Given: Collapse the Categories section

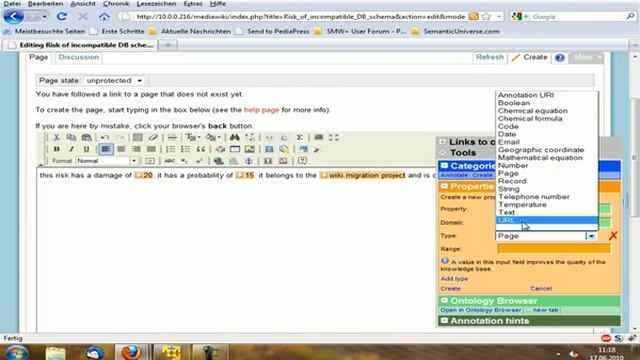Looking at the screenshot, I should click(444, 166).
